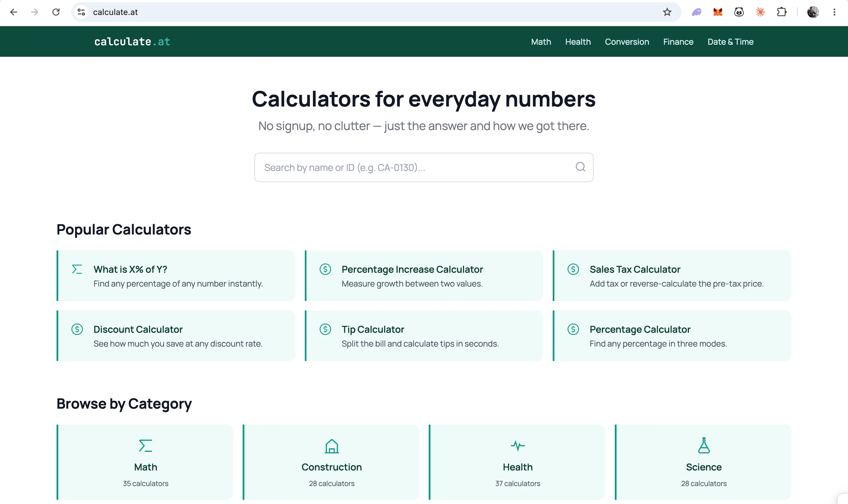Bookmark this page with the star icon
Viewport: 848px width, 504px height.
click(x=667, y=12)
